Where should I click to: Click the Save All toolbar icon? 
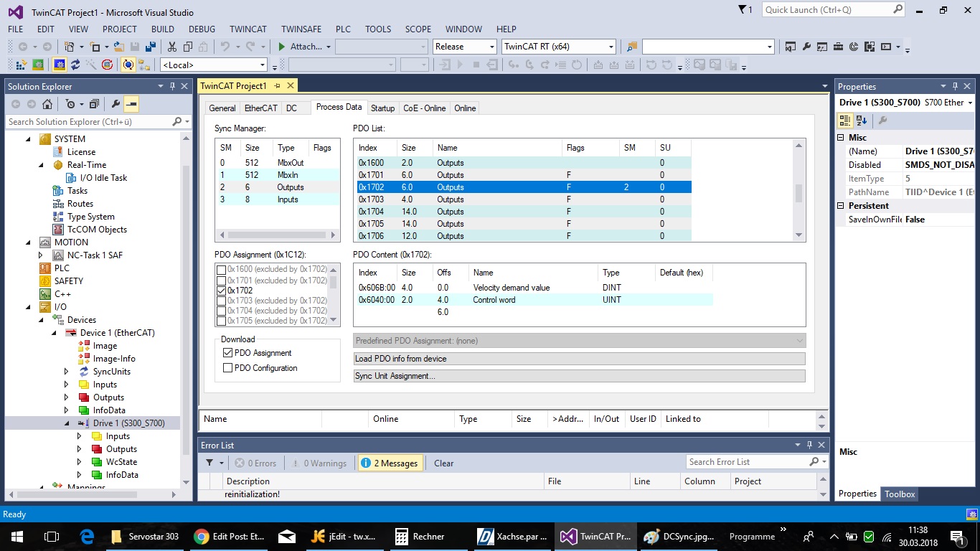[x=151, y=47]
